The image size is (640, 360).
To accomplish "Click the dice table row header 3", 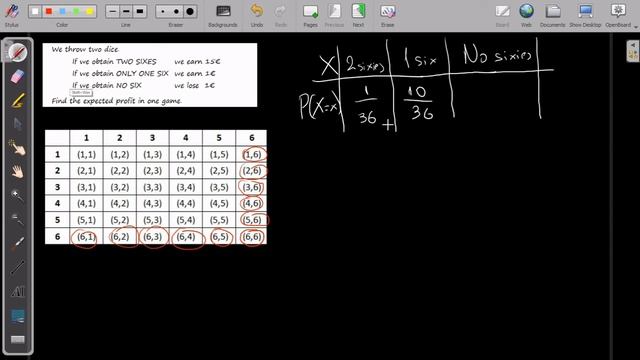I will (x=58, y=187).
